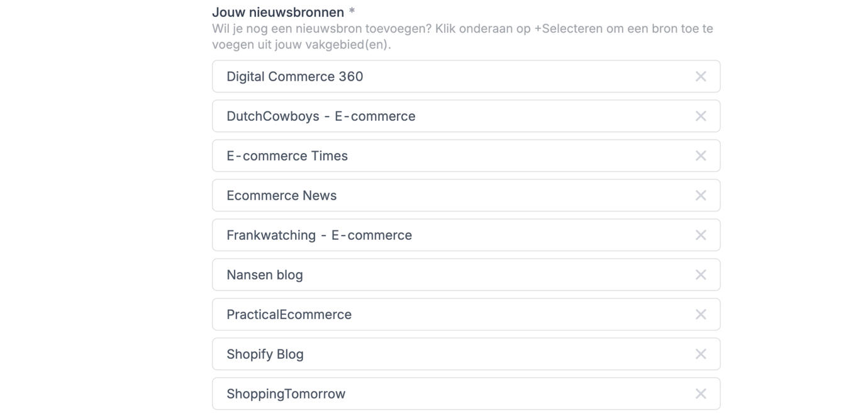Select the E-commerce Times entry
This screenshot has width=868, height=413.
pyautogui.click(x=287, y=156)
